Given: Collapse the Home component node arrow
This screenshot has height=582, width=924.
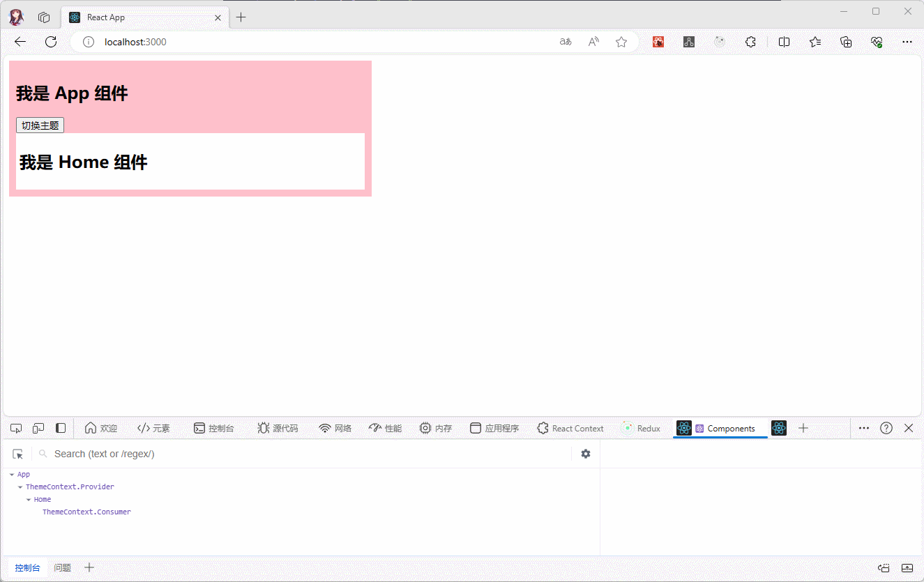Looking at the screenshot, I should 29,500.
